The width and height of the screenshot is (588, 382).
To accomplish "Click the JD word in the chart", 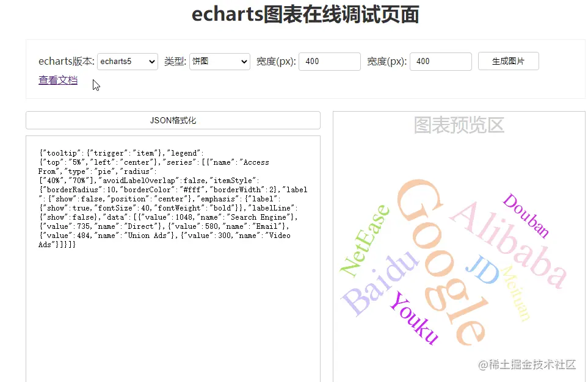I will 483,270.
